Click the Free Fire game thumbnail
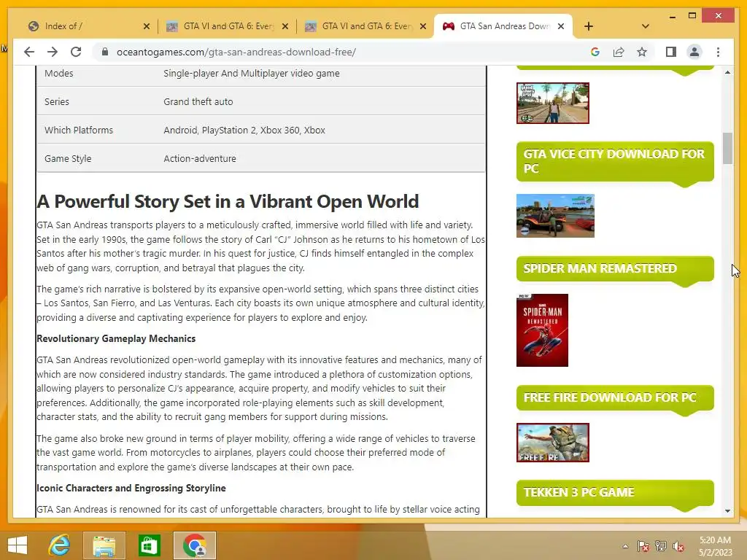Screen dimensions: 747x560 pyautogui.click(x=553, y=443)
